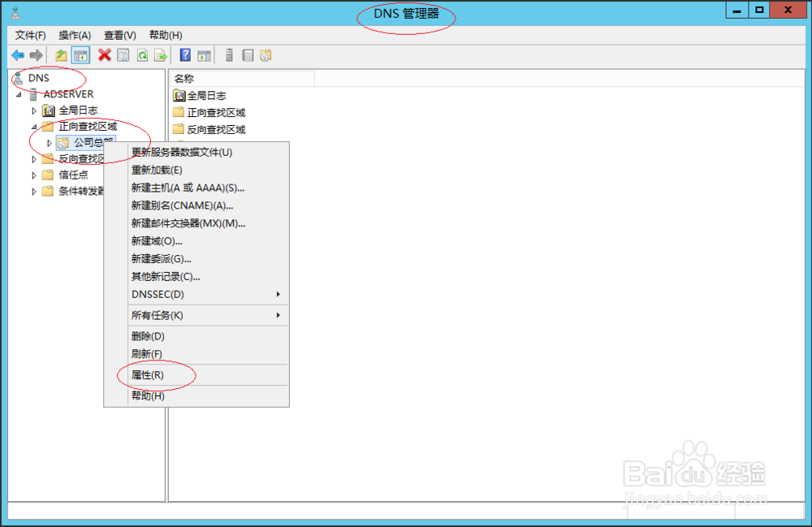Click the Back navigation arrow in the toolbar
The height and width of the screenshot is (527, 812).
[17, 54]
